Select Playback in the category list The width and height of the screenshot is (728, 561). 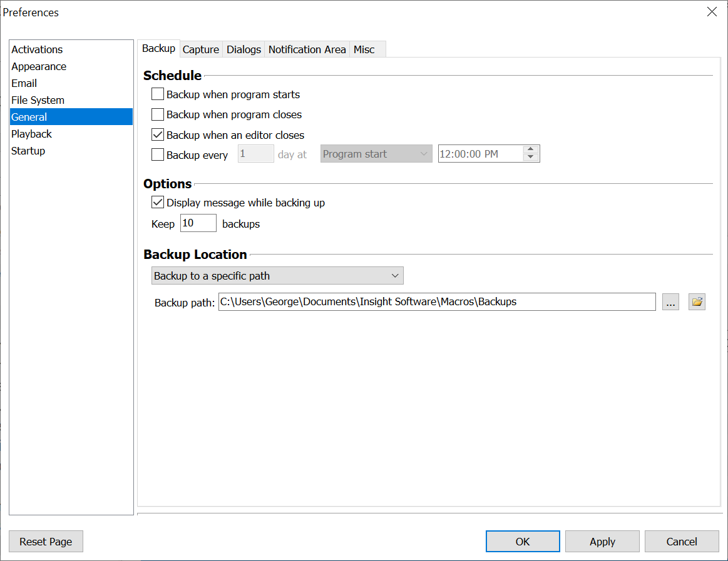tap(32, 134)
